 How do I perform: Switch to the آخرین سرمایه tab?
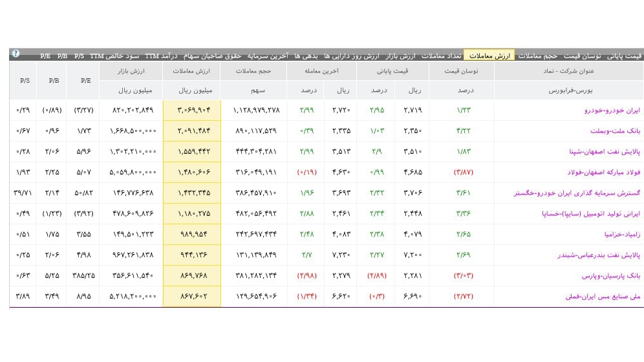click(x=268, y=56)
